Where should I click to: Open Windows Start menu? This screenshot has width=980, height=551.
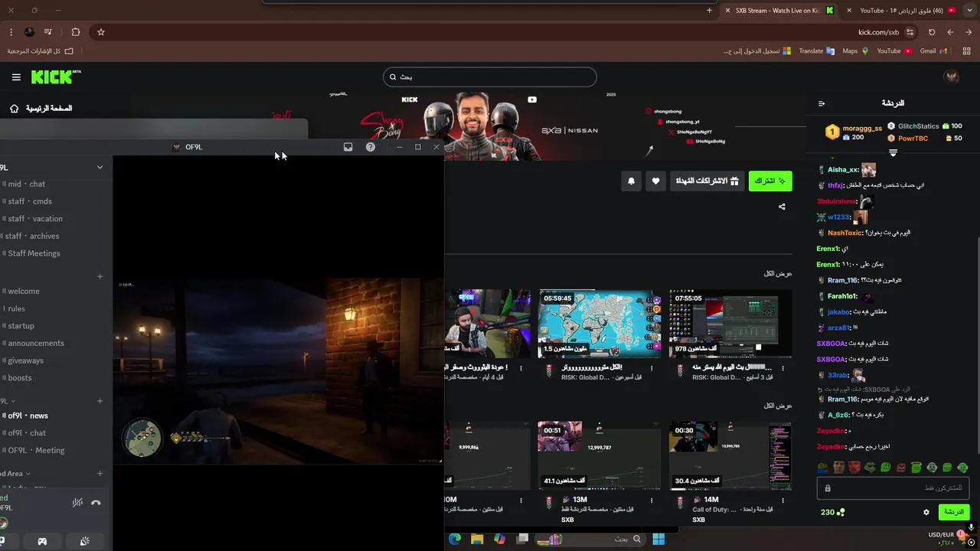tap(658, 539)
